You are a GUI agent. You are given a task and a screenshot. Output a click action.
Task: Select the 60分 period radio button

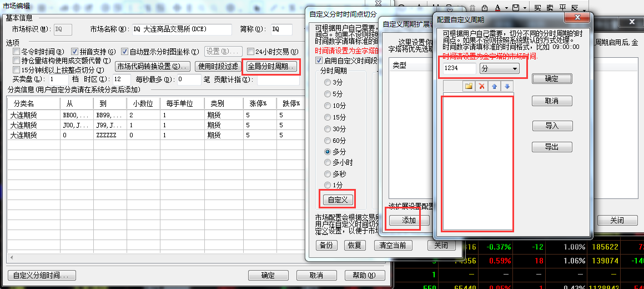[328, 141]
